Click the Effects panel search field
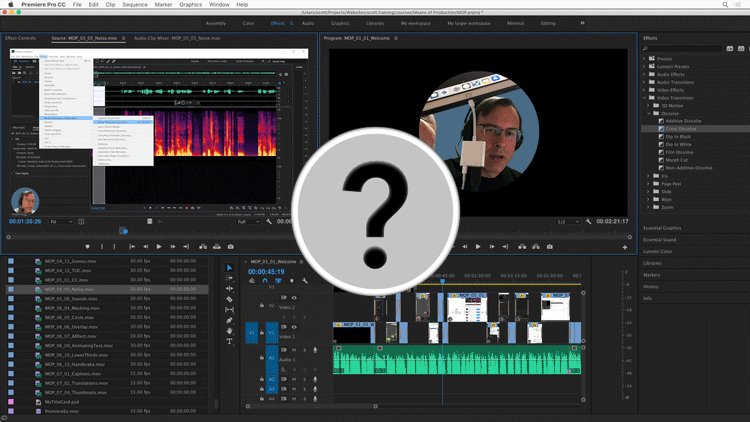750x422 pixels. pyautogui.click(x=682, y=48)
